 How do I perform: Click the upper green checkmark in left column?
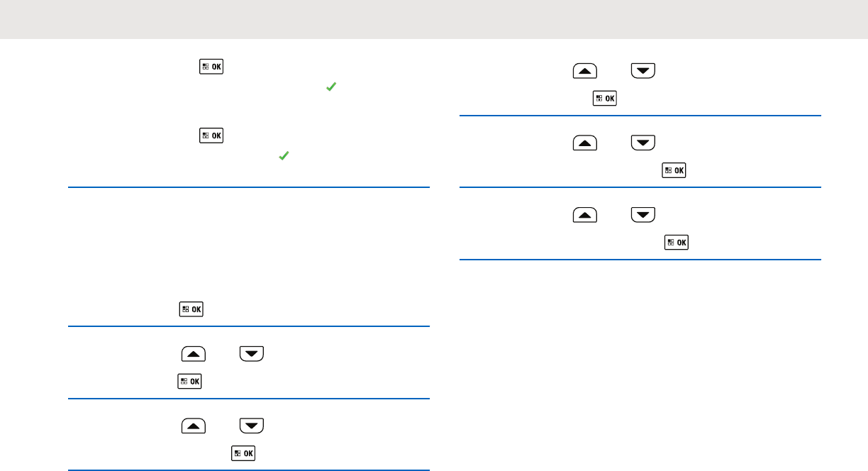click(x=329, y=87)
